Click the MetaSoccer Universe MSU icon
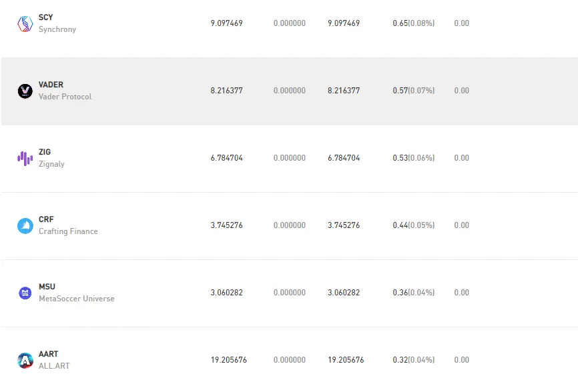This screenshot has width=578, height=392. click(25, 293)
